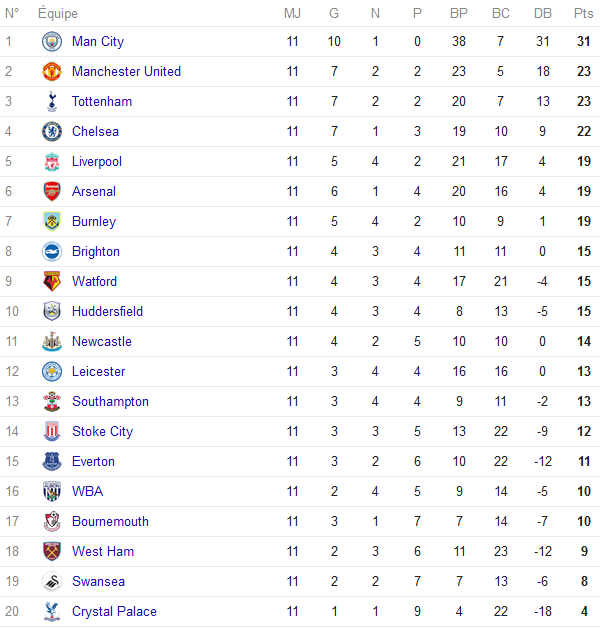Screen dimensions: 600x628
Task: Open the Brighton team link
Action: [x=95, y=252]
